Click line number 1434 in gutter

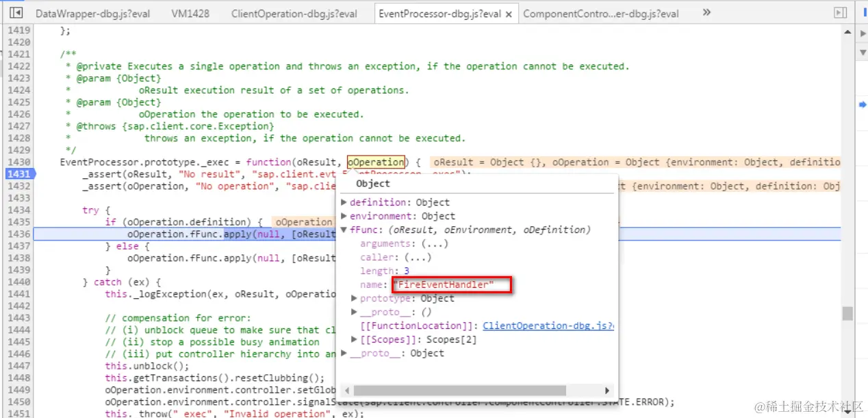(18, 210)
